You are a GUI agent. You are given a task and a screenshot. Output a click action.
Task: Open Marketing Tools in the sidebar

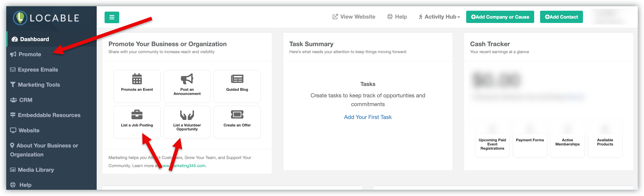tap(39, 85)
